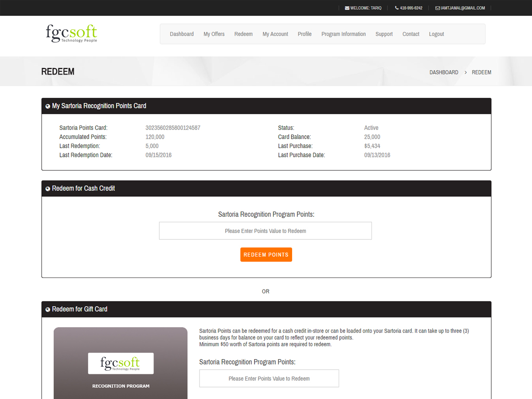Click the REDEEM page title
The height and width of the screenshot is (399, 532).
pos(58,72)
